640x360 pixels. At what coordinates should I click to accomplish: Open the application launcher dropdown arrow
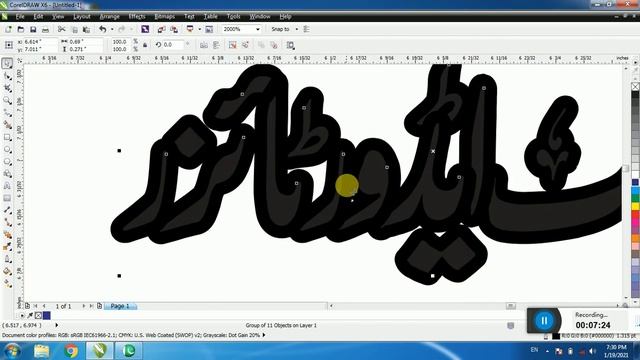199,29
